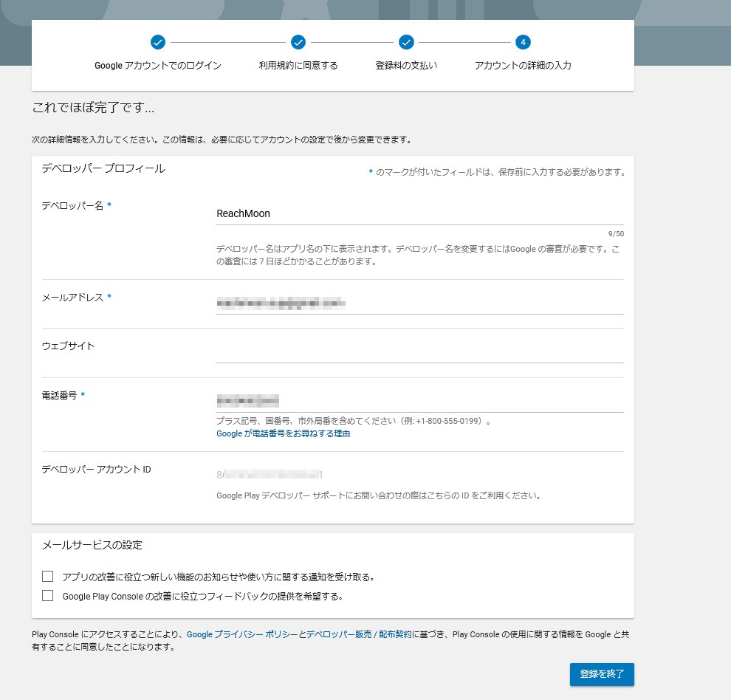Click the phone number input field

coord(419,401)
